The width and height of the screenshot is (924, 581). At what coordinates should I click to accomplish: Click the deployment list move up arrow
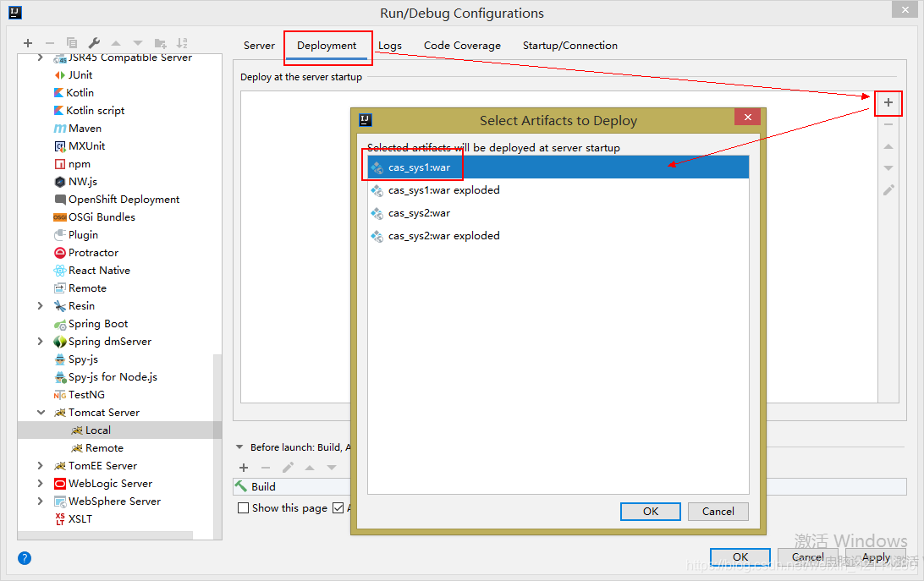tap(888, 146)
